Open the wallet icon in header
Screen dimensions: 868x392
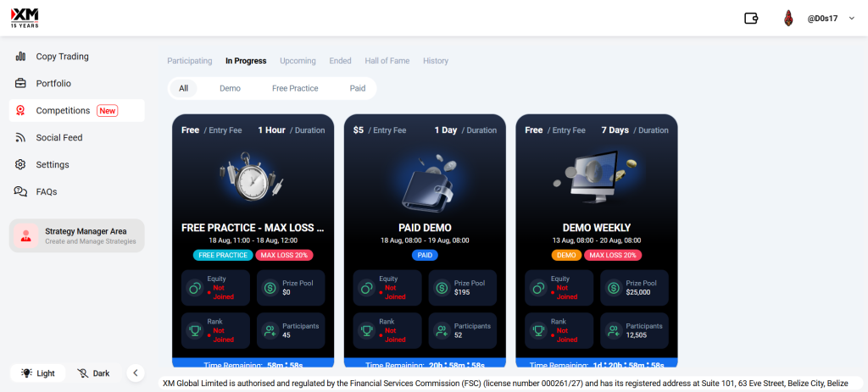(x=751, y=19)
